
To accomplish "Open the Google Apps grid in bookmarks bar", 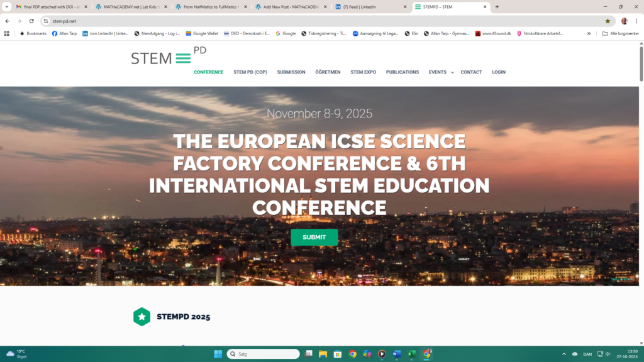I will point(6,33).
